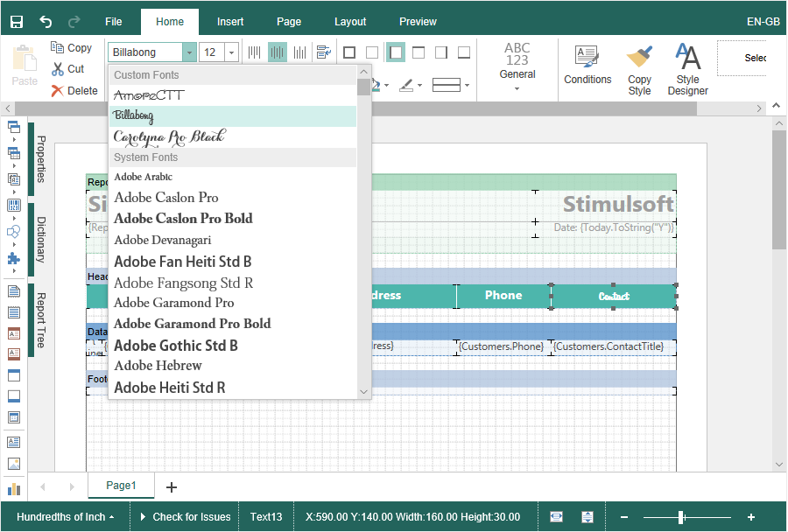Open the Cross Bands toolbox category
Screen dimensions: 788x532
point(13,153)
